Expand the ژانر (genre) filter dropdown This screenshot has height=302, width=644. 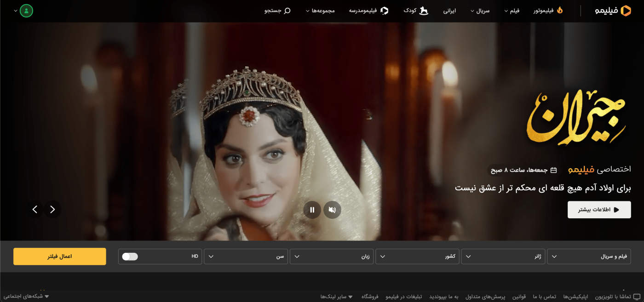click(503, 256)
